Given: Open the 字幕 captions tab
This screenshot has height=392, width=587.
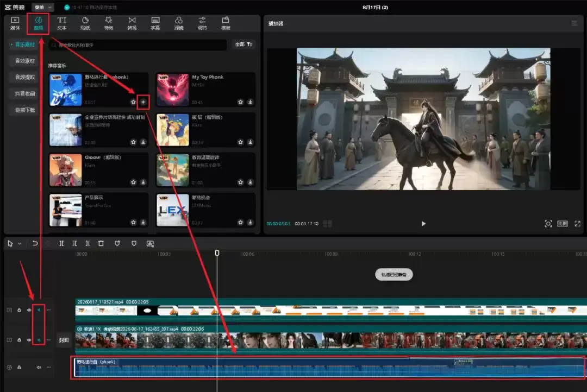Looking at the screenshot, I should (x=155, y=23).
